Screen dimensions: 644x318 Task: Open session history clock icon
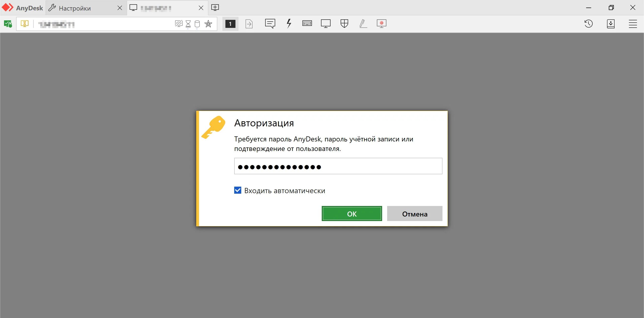click(x=589, y=24)
